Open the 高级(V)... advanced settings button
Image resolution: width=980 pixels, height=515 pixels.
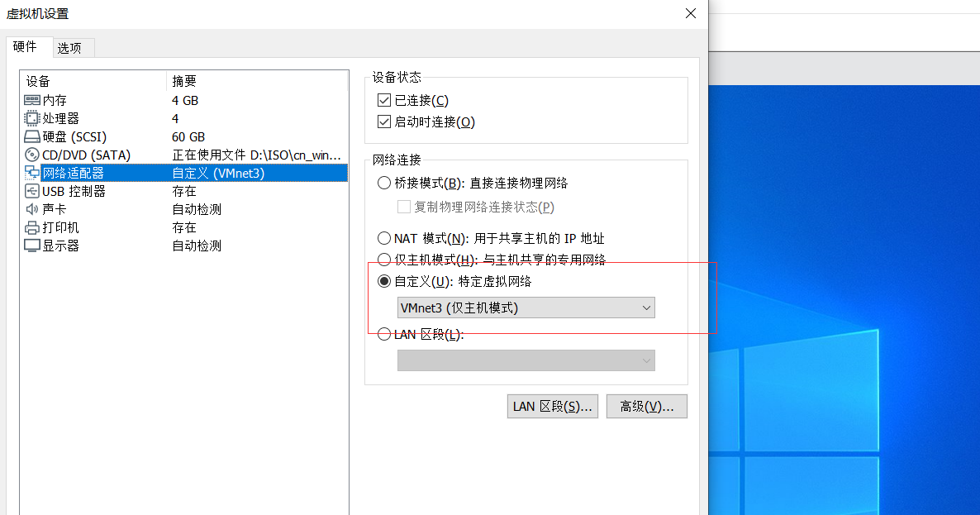click(647, 406)
